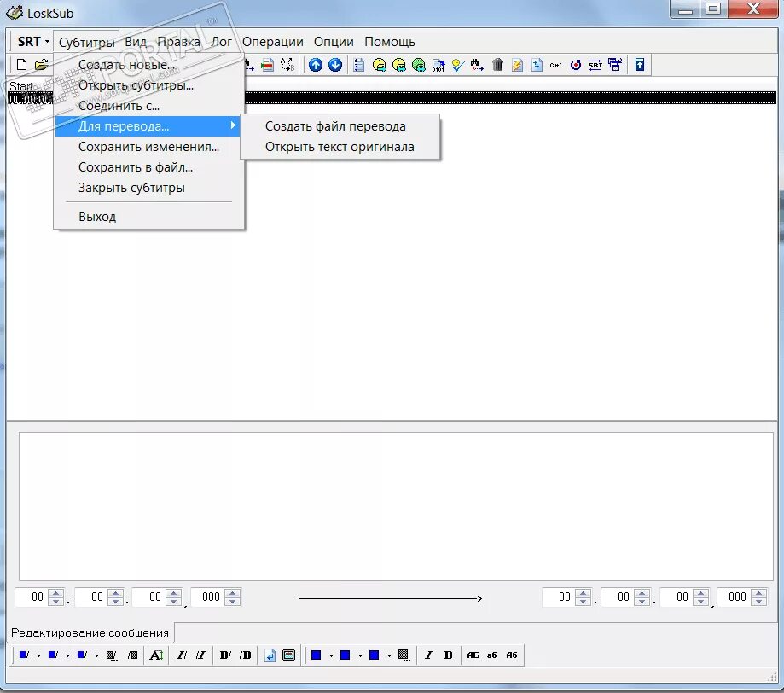Choose 'Создать новые...' menu entry
784x693 pixels.
click(x=148, y=65)
